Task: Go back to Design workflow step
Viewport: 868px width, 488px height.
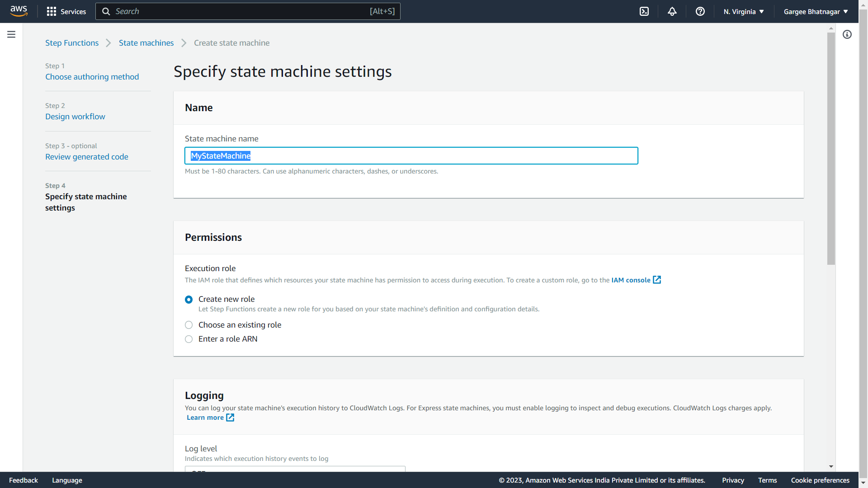Action: [x=75, y=117]
